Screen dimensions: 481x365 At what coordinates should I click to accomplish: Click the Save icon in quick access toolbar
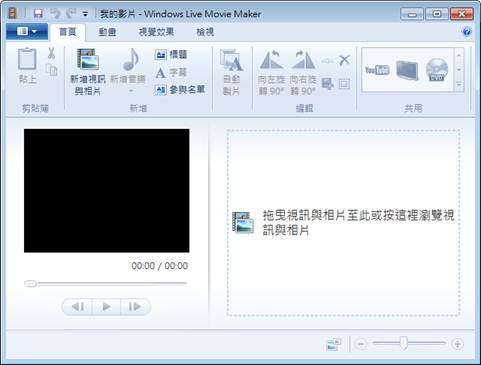click(x=38, y=14)
